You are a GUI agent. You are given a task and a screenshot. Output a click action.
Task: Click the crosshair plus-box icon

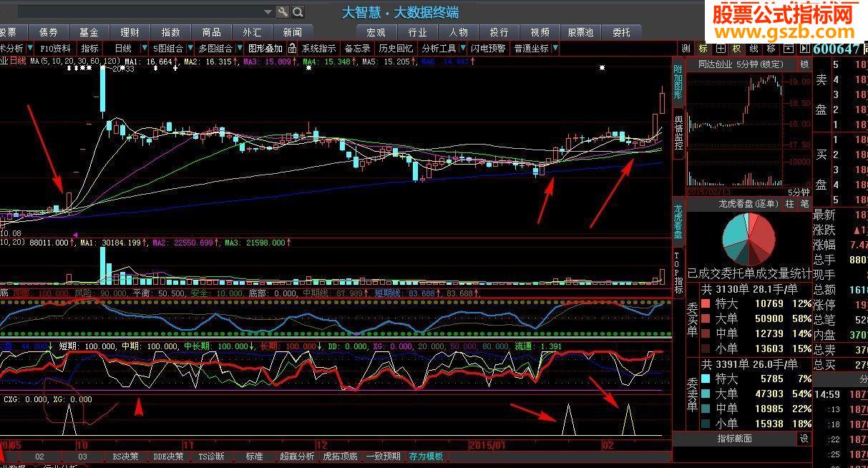pyautogui.click(x=720, y=49)
